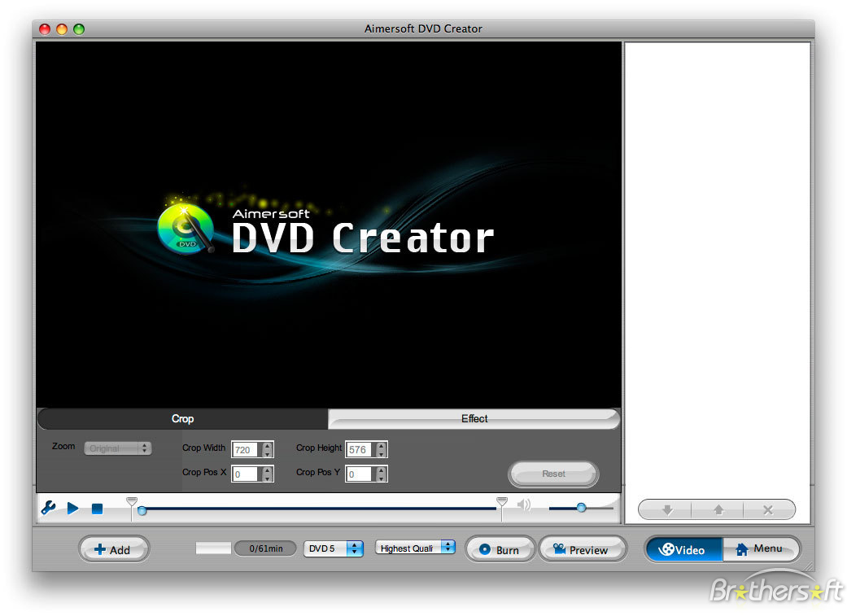
Task: Maximize the window with the green button
Action: click(x=79, y=29)
